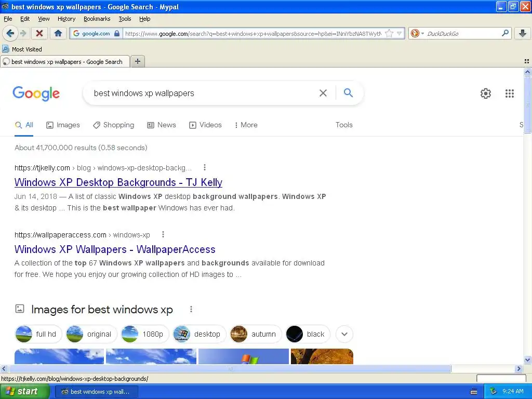Viewport: 532px width, 399px height.
Task: Click the keyboard icon in system tray
Action: (x=474, y=392)
